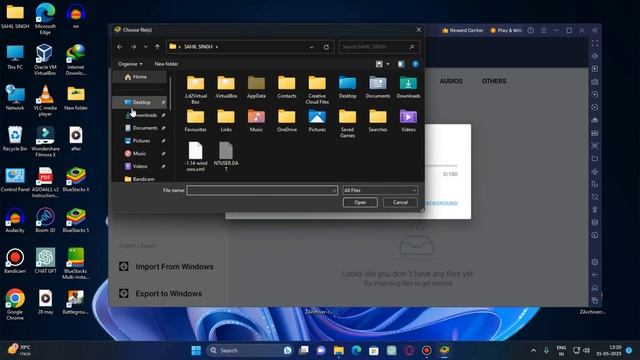Screen dimensions: 640x360
Task: Open the Videos folder in file list
Action: point(408,120)
